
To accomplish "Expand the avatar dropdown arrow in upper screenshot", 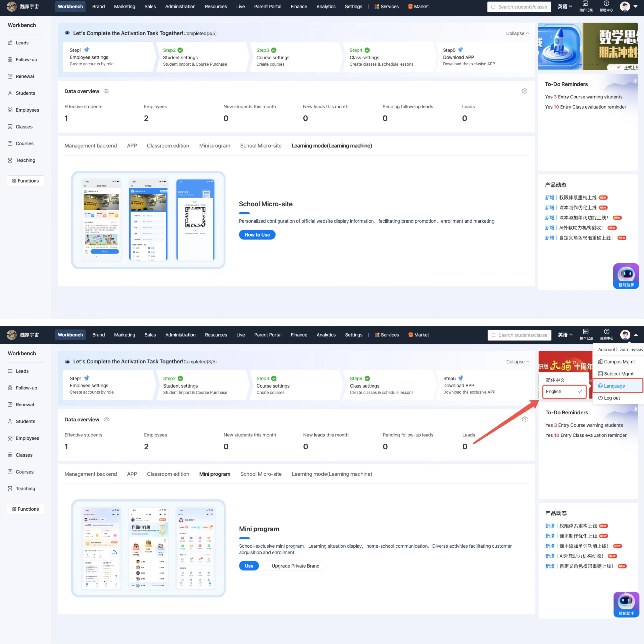I will 635,6.
